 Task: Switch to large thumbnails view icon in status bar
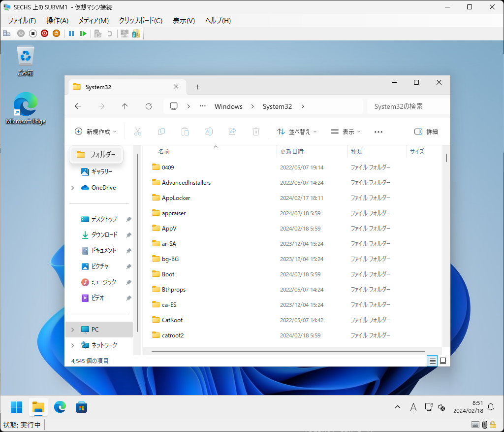point(443,361)
